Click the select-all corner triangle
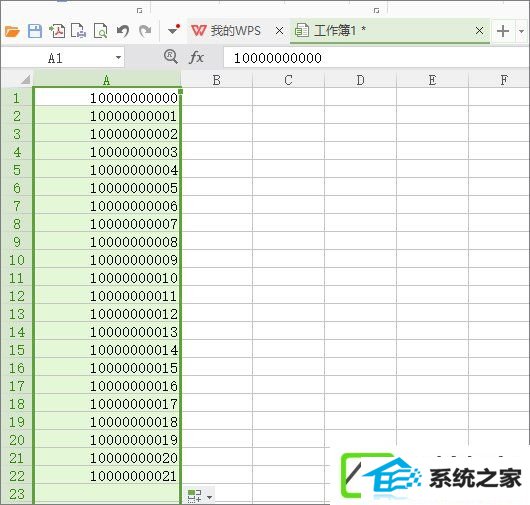530x505 pixels. click(25, 79)
